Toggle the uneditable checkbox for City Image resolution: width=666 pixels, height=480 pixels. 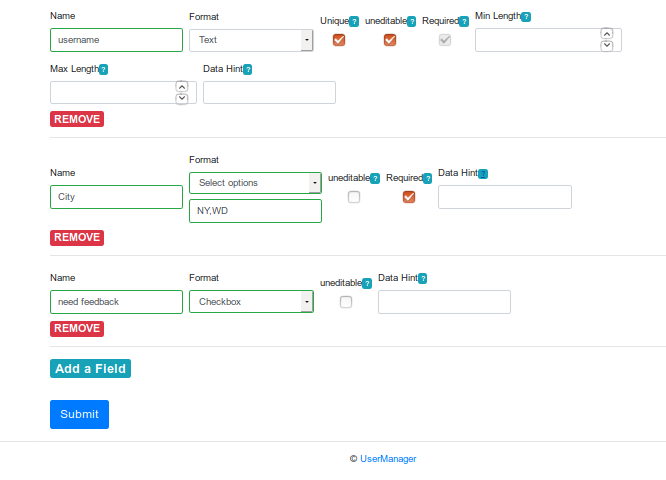(x=354, y=197)
